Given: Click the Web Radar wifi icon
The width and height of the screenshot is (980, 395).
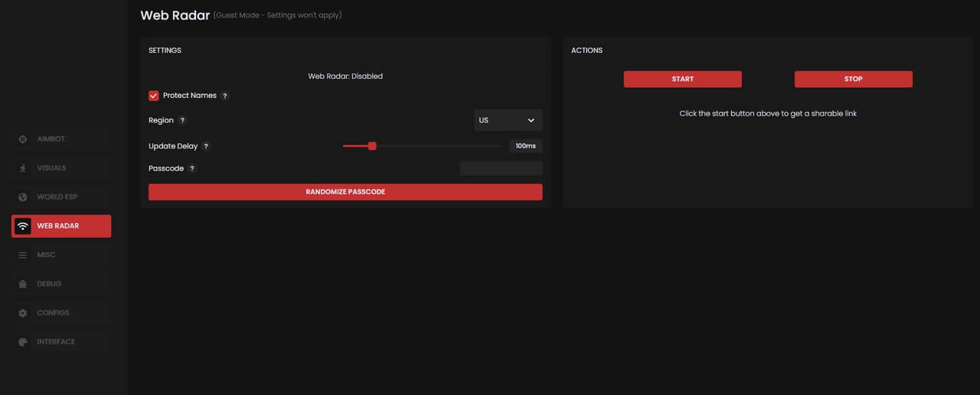Looking at the screenshot, I should point(23,226).
